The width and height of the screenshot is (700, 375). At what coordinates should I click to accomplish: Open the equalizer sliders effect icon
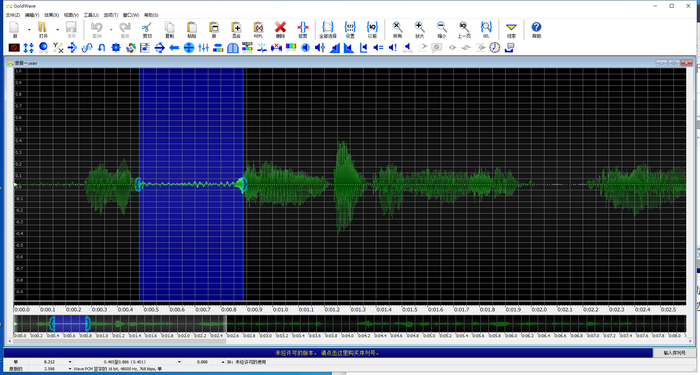coord(204,47)
